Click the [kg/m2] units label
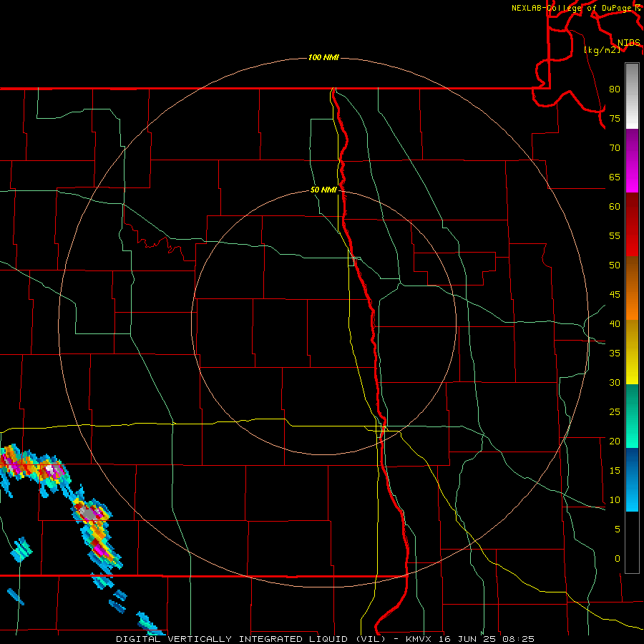644x644 pixels. point(602,50)
